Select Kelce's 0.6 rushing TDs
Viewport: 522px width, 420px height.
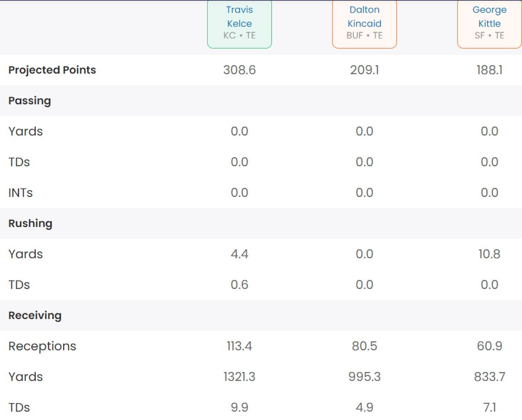coord(239,285)
